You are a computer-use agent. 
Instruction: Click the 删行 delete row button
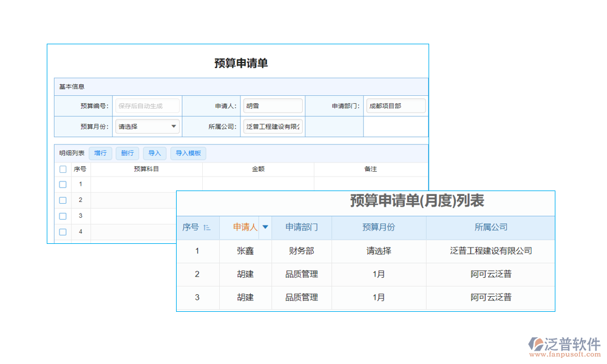tap(127, 153)
